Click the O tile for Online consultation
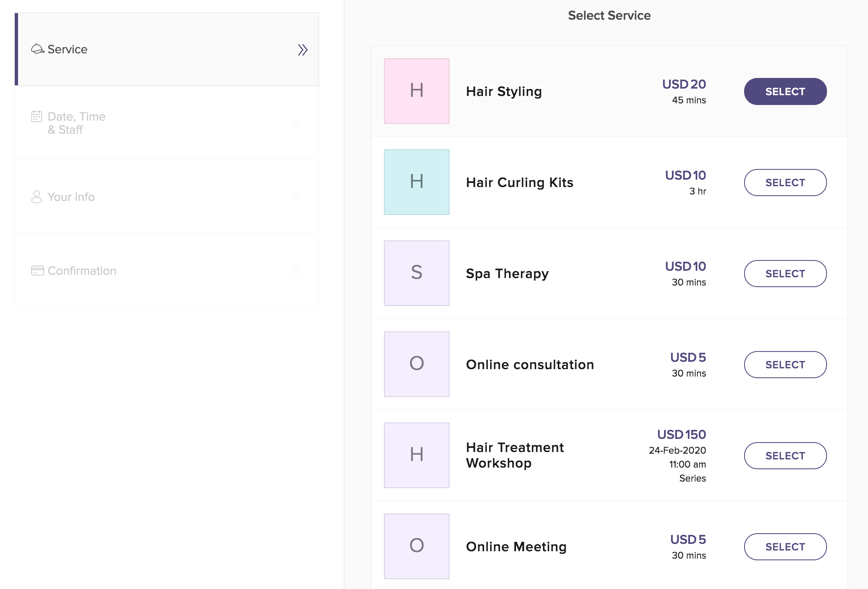The width and height of the screenshot is (868, 589). (x=416, y=364)
